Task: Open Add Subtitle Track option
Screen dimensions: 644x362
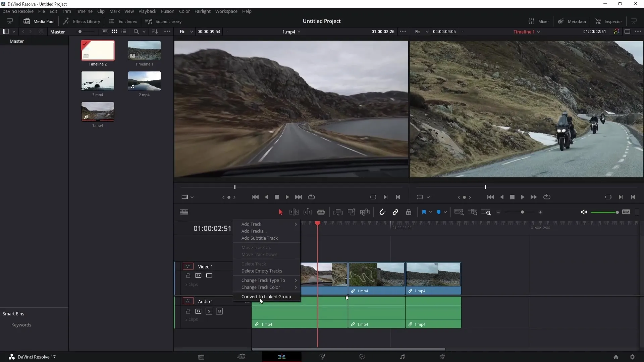Action: pos(260,238)
